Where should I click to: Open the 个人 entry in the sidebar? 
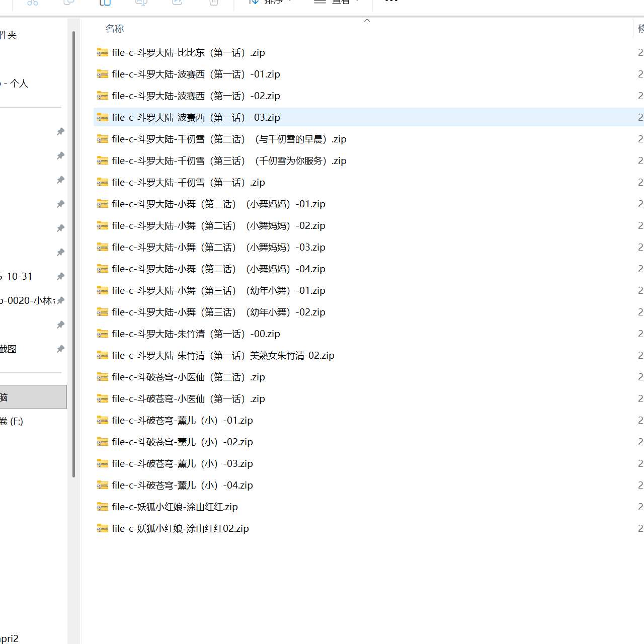(x=14, y=83)
